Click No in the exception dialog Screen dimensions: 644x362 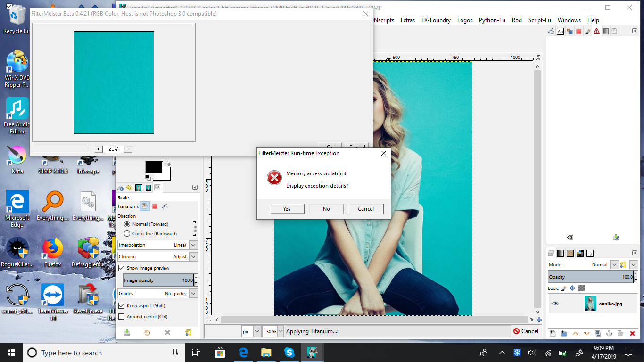click(x=326, y=209)
